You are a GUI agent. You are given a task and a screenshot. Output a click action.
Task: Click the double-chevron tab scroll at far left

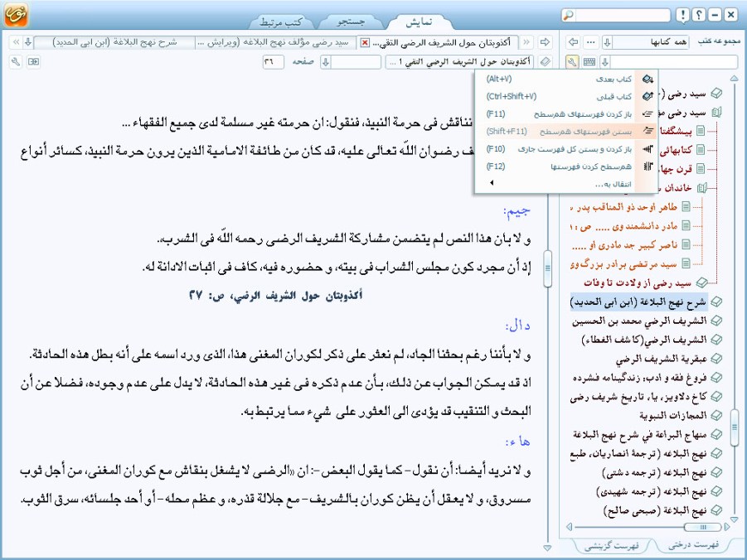pyautogui.click(x=17, y=42)
